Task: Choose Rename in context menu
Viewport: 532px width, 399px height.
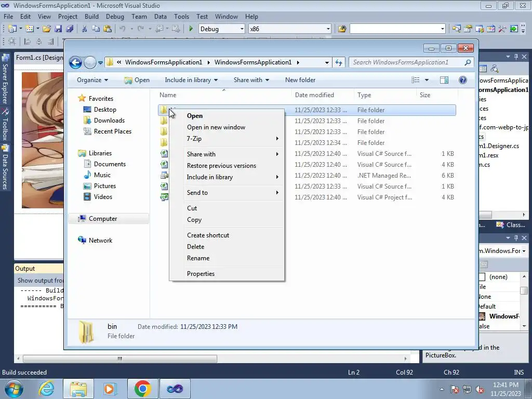Action: click(227, 258)
